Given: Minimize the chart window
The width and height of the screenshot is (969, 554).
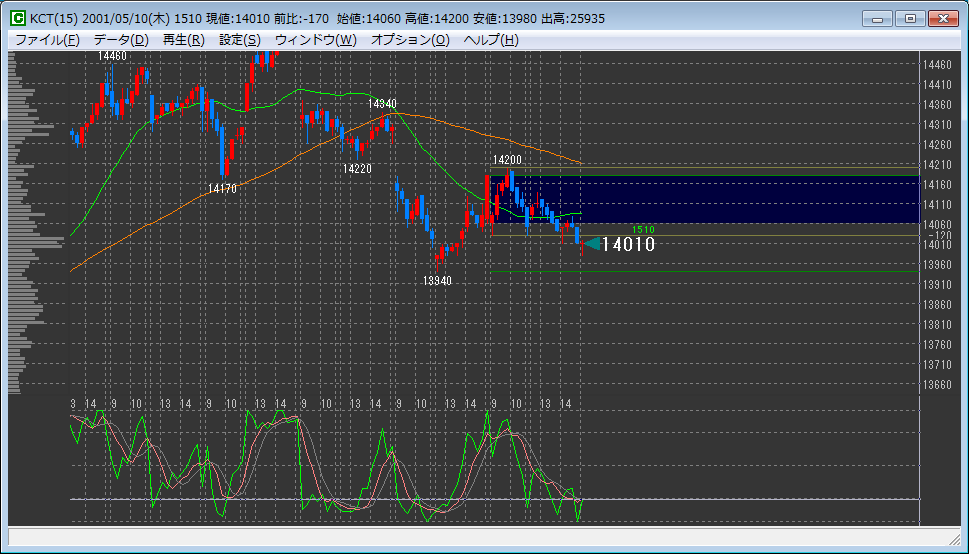Looking at the screenshot, I should (877, 18).
